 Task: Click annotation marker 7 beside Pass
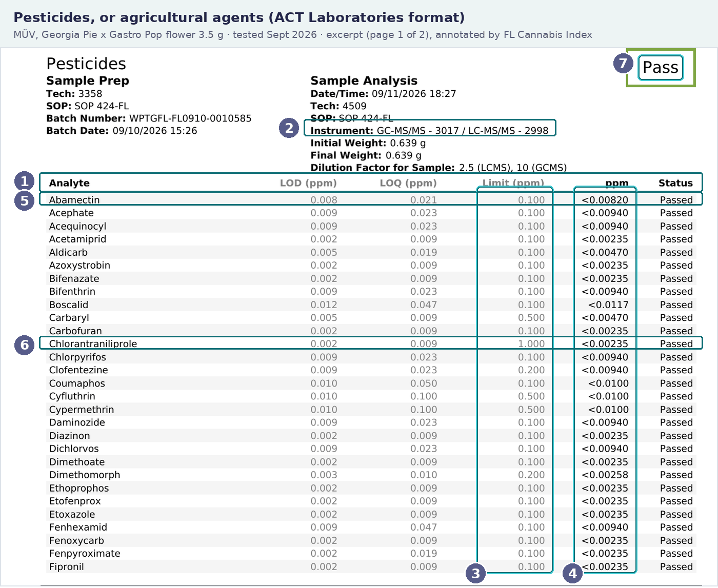click(x=623, y=64)
